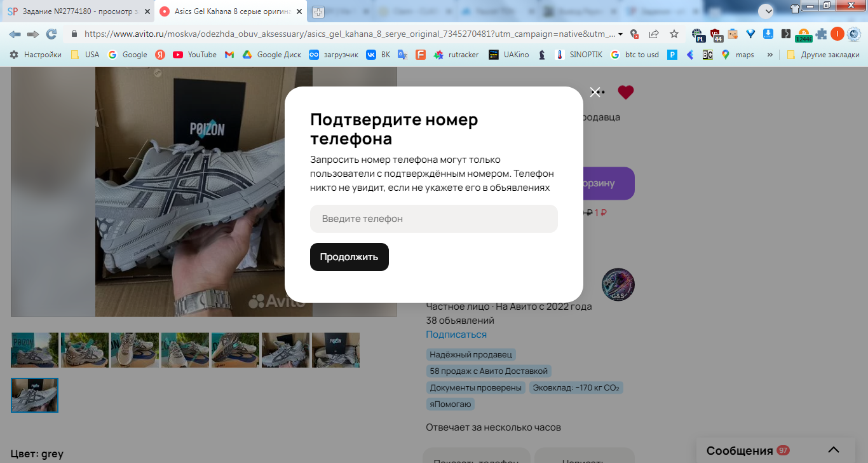Image resolution: width=868 pixels, height=463 pixels.
Task: Go back with the browser back arrow
Action: coord(15,34)
